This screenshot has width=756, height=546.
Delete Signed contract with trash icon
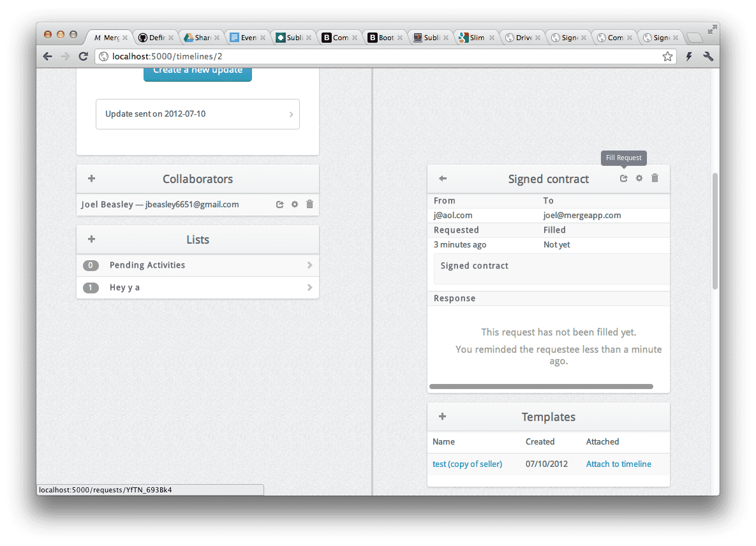(655, 179)
